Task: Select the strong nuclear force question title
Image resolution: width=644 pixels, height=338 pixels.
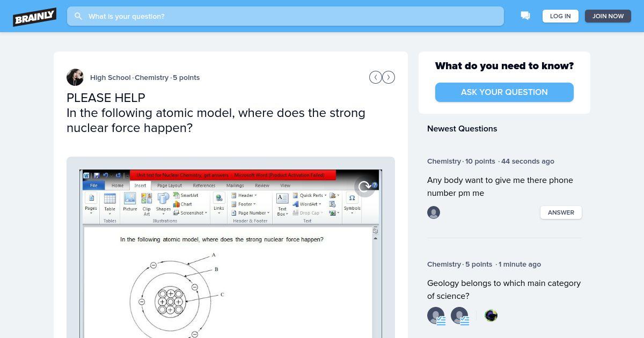Action: click(x=216, y=120)
